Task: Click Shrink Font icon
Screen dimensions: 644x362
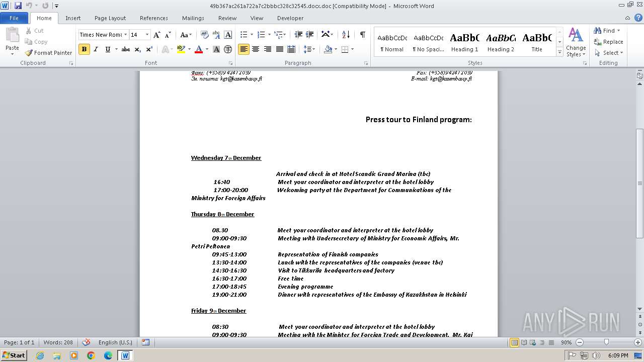Action: coord(168,35)
